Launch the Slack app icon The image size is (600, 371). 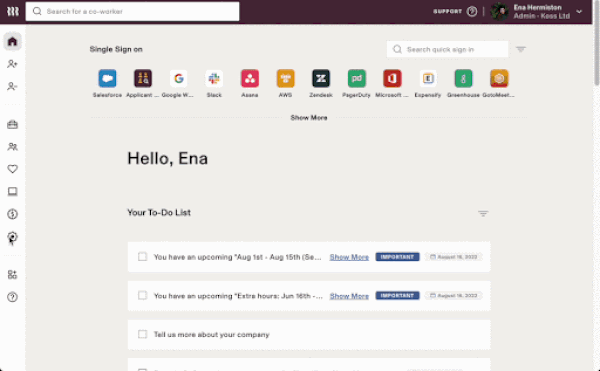[x=214, y=79]
